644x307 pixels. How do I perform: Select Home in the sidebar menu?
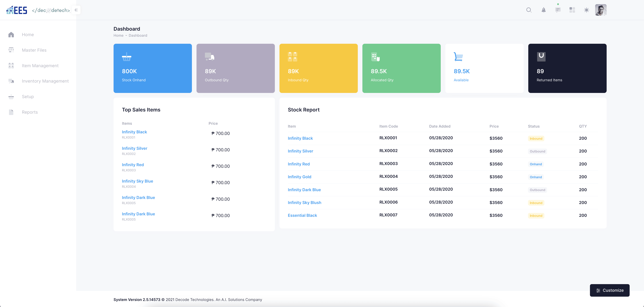pyautogui.click(x=28, y=35)
